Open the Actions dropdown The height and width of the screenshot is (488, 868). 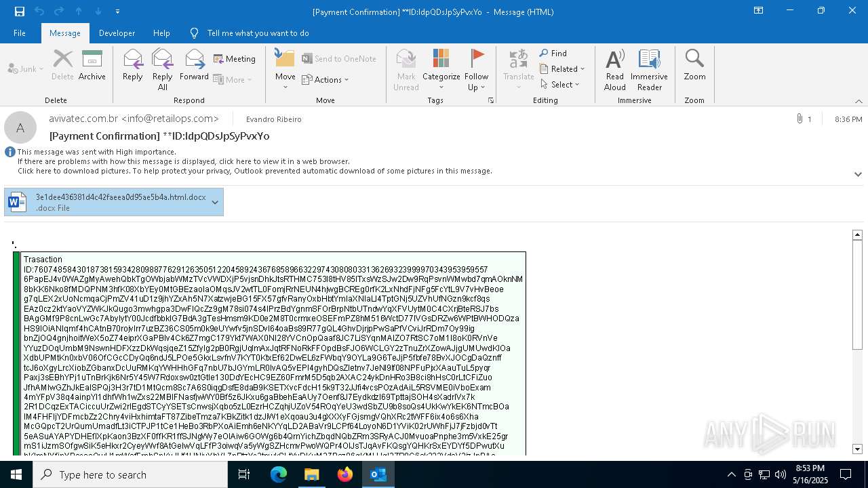click(x=325, y=79)
